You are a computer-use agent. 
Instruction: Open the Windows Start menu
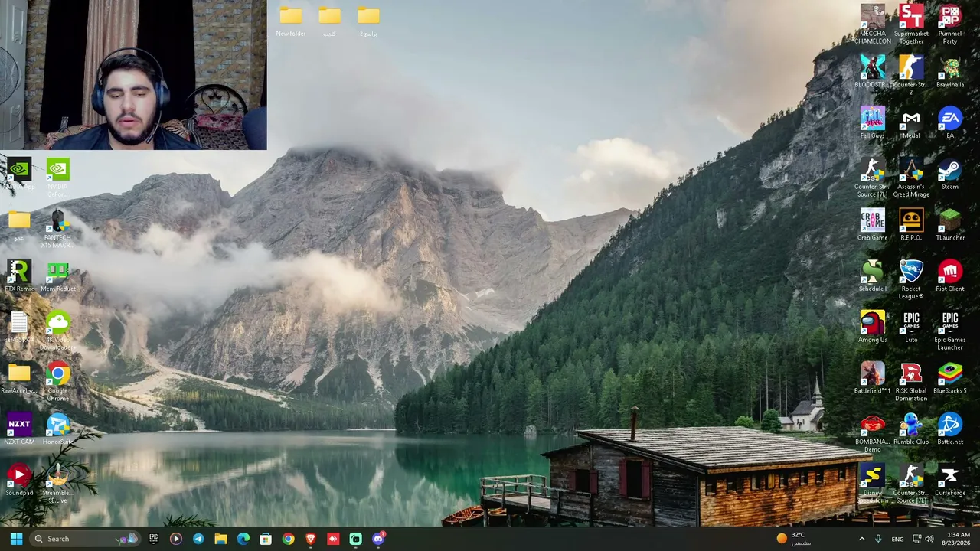tap(16, 539)
